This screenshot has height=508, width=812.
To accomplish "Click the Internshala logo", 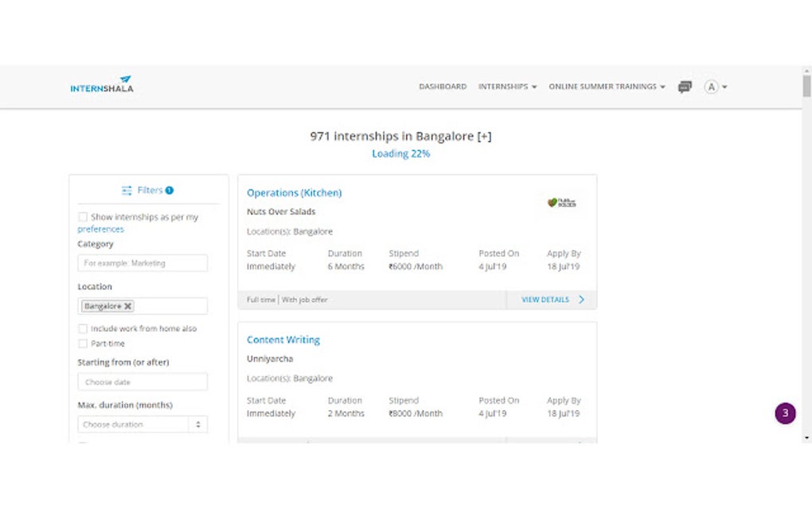I will tap(102, 85).
